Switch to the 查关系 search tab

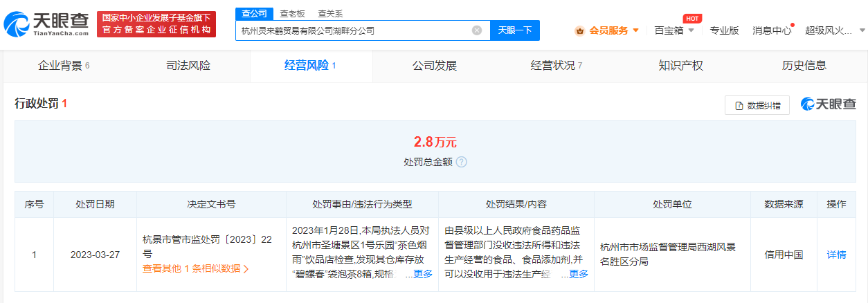pyautogui.click(x=330, y=14)
